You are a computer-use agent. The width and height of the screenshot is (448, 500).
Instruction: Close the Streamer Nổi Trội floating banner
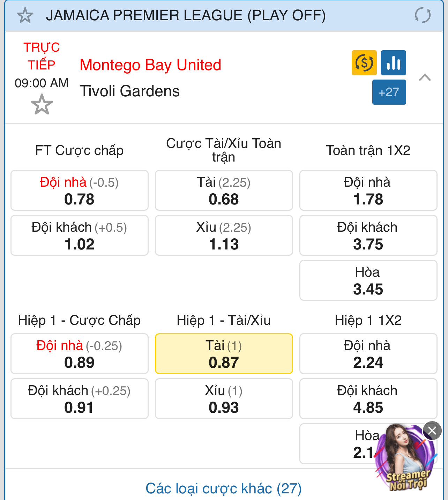click(432, 431)
